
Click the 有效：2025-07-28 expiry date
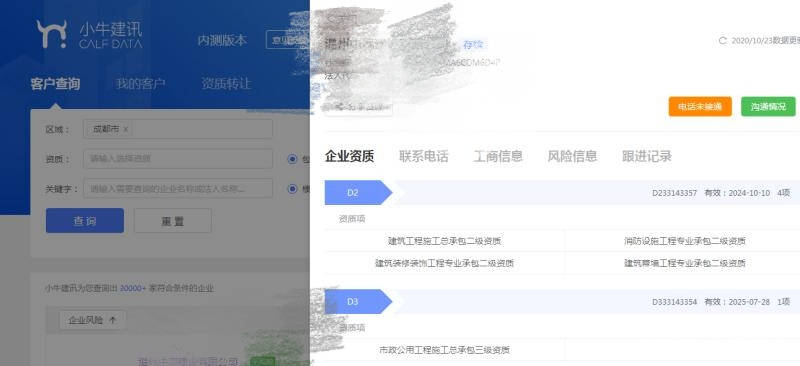pos(737,302)
